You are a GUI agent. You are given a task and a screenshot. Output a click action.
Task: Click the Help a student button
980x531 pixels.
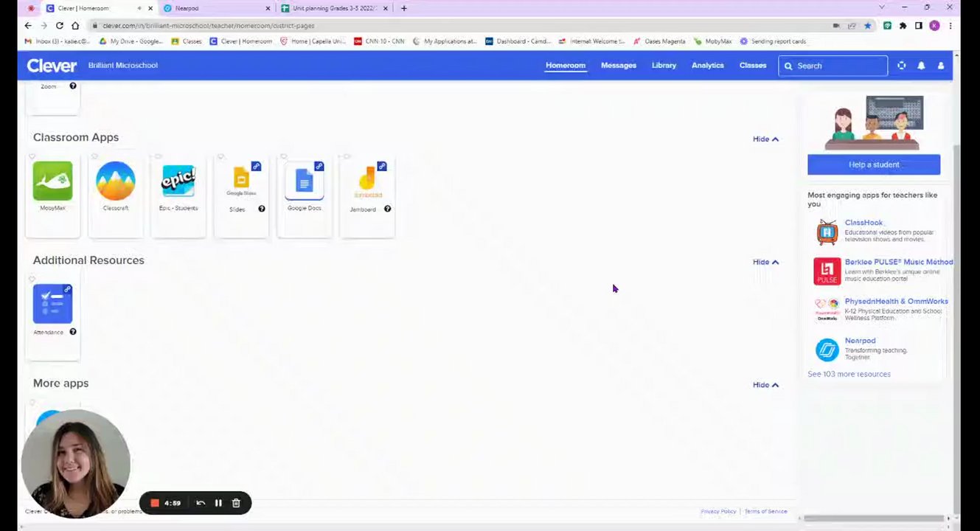pyautogui.click(x=874, y=164)
